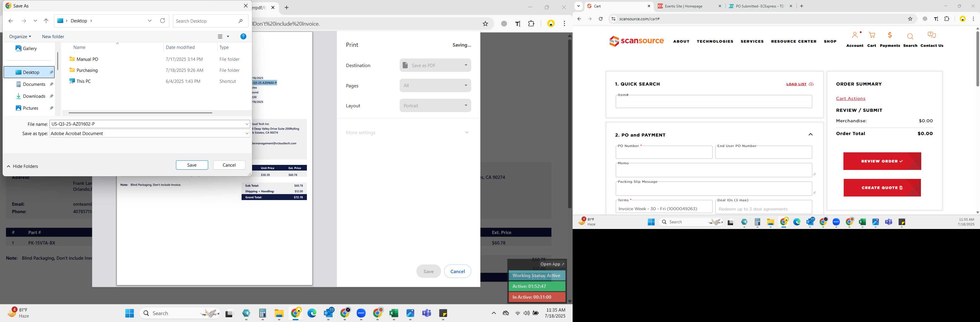Bookmark scansource page with star icon
The width and height of the screenshot is (980, 322).
(910, 18)
